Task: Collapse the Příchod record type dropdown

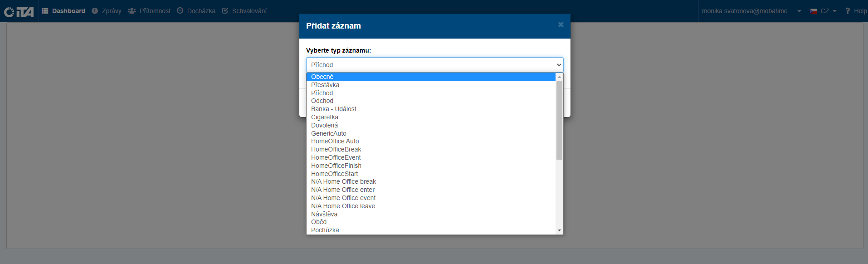Action: (559, 65)
